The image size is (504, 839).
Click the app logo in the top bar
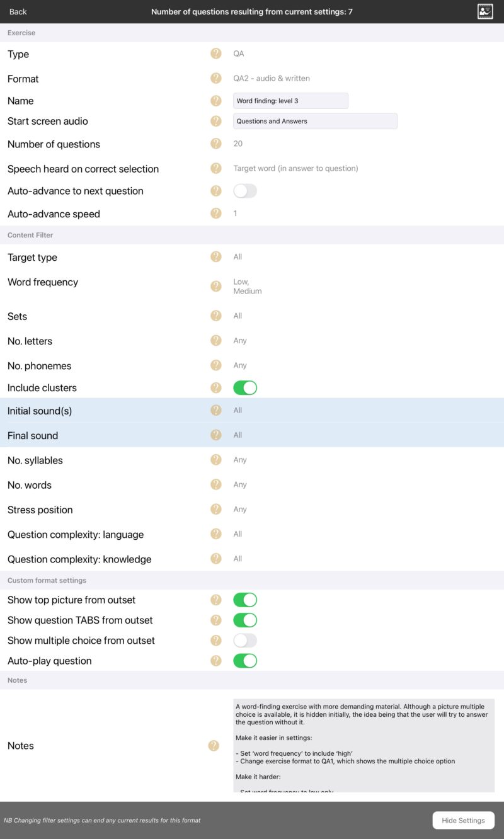click(x=484, y=11)
